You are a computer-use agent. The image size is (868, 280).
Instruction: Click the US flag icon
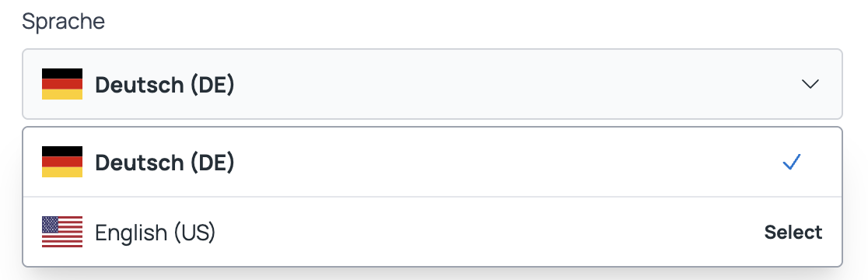point(62,232)
